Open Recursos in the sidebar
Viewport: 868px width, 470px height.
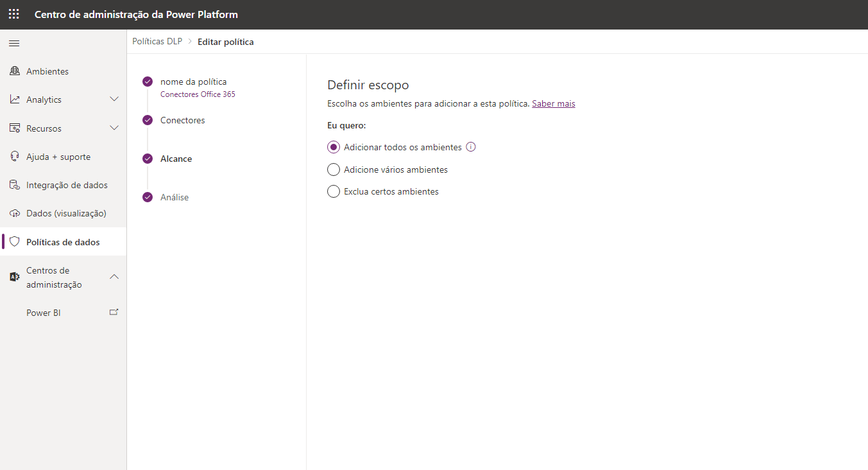(64, 128)
